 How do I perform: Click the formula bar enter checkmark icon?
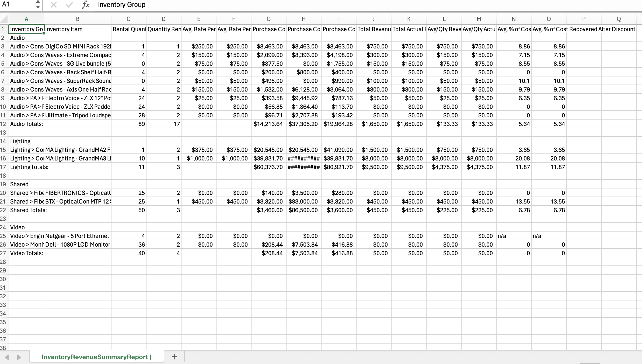click(x=69, y=5)
